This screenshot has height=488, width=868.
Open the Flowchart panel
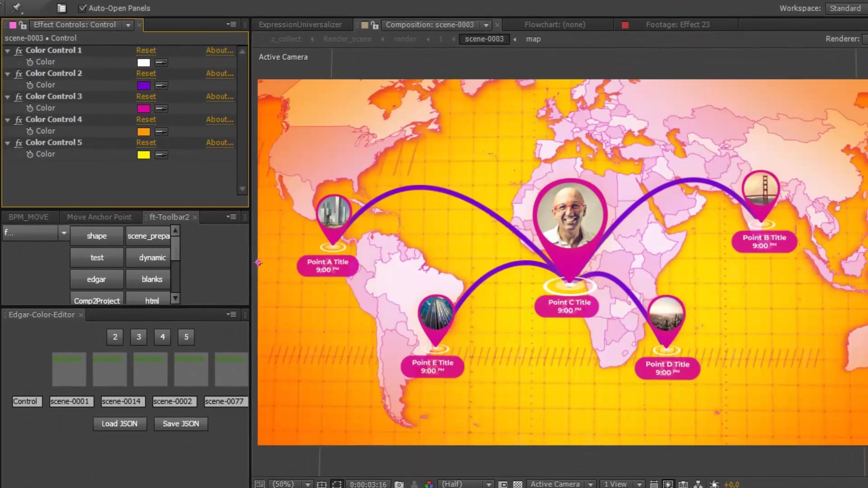(x=554, y=24)
